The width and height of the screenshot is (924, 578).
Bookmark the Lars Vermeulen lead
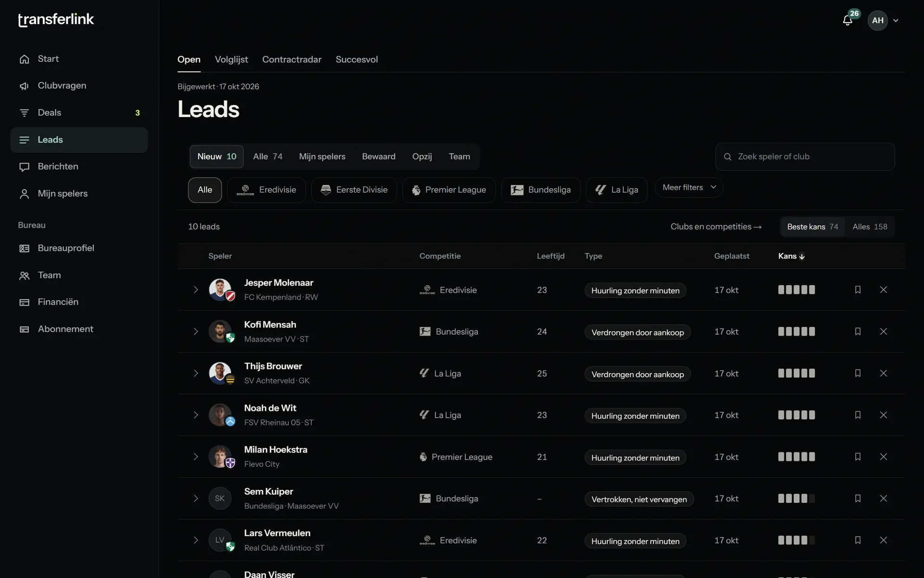pyautogui.click(x=858, y=540)
